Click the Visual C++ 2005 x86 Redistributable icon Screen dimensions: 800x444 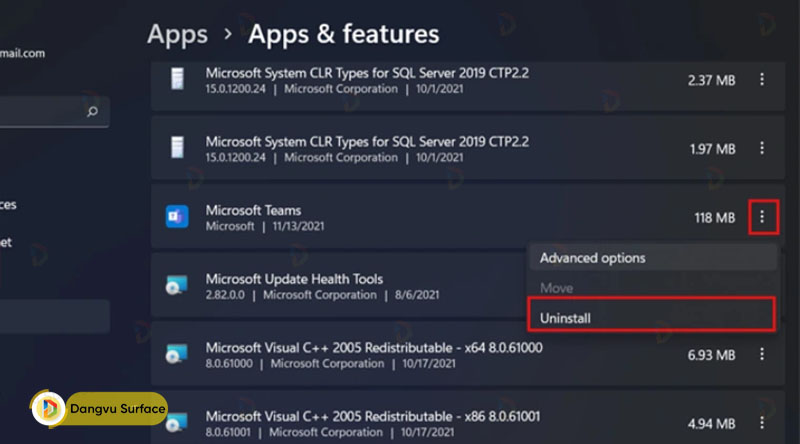[x=177, y=420]
